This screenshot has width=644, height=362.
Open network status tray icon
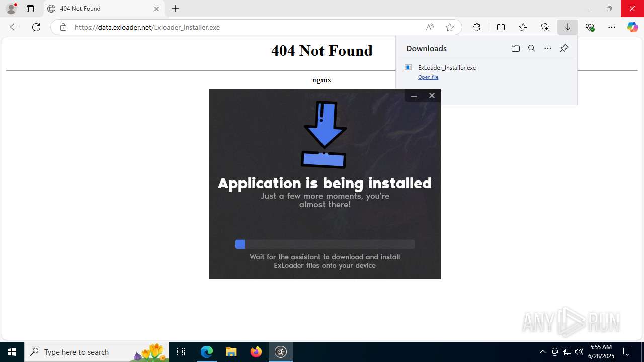point(567,352)
